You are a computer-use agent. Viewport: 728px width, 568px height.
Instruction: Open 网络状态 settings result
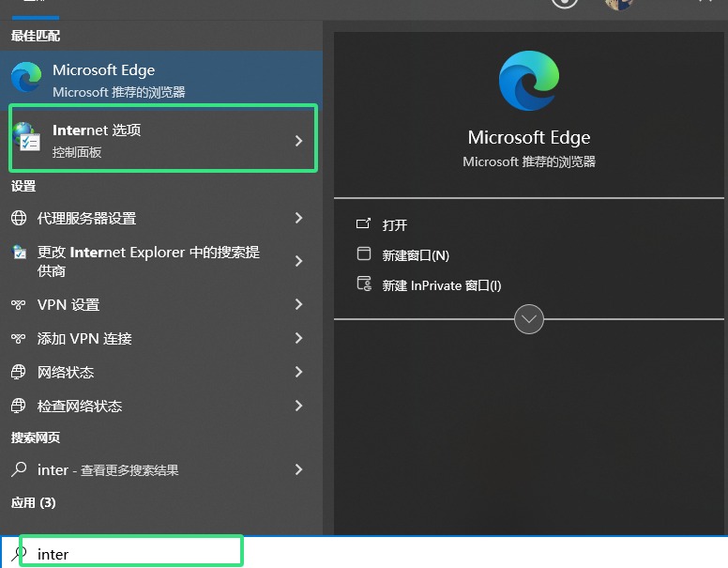pos(161,372)
